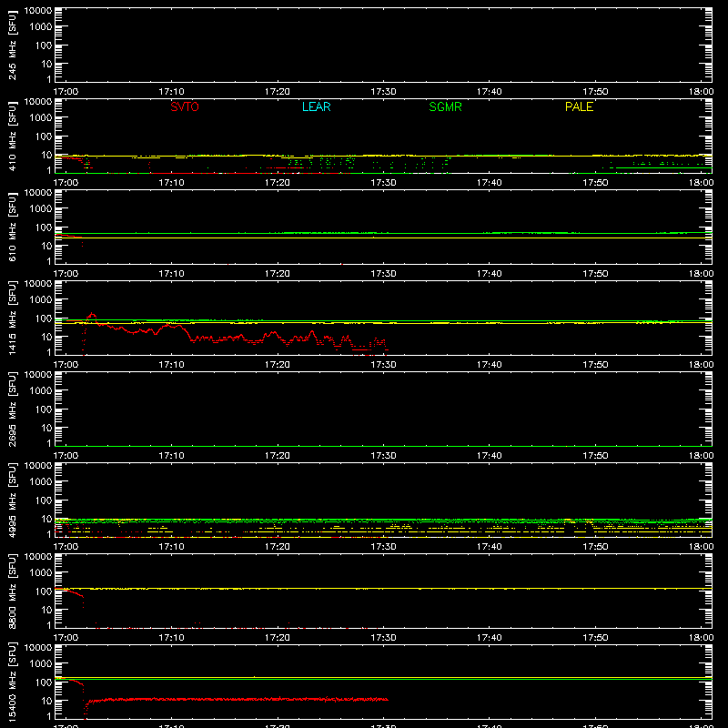The image size is (728, 728).
Task: Select the 15400 MHz [SFU] axis title
Action: click(12, 682)
